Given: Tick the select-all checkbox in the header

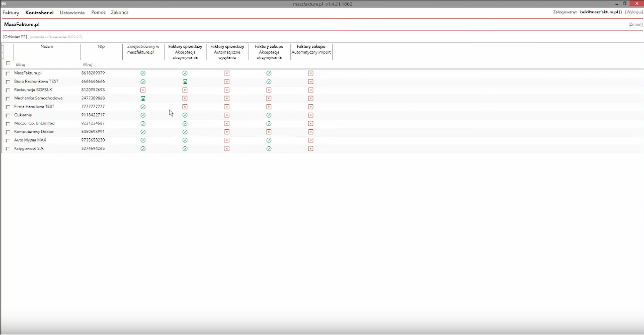Looking at the screenshot, I should coord(8,63).
